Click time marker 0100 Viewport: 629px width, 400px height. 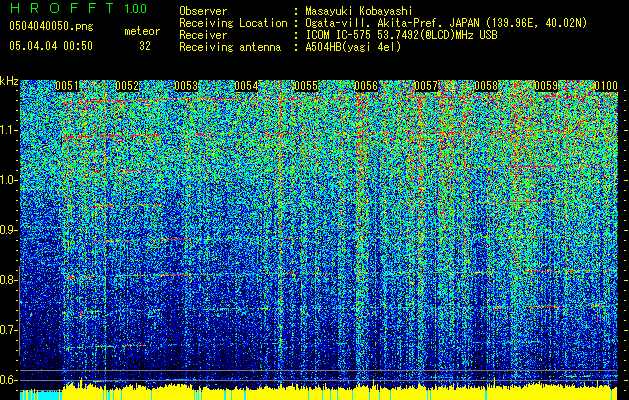[606, 86]
